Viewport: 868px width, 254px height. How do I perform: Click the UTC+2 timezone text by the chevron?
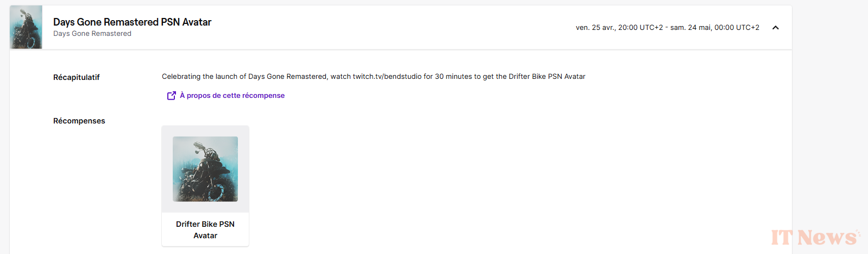click(748, 28)
